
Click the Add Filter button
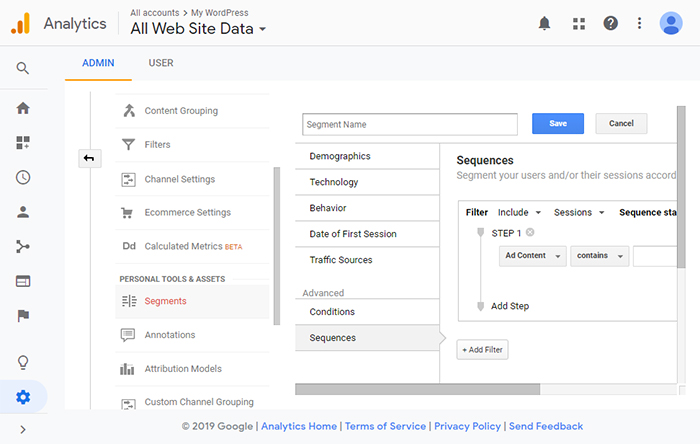(482, 350)
